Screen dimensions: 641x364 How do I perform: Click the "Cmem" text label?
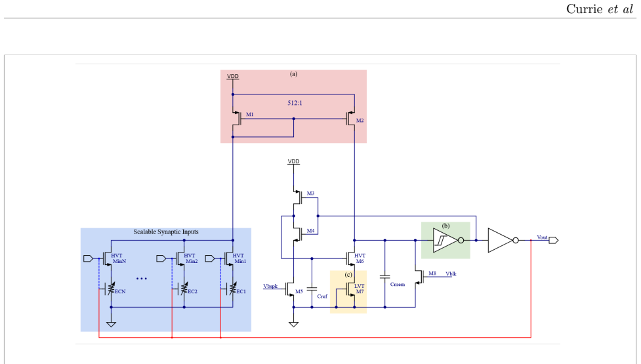pos(398,284)
